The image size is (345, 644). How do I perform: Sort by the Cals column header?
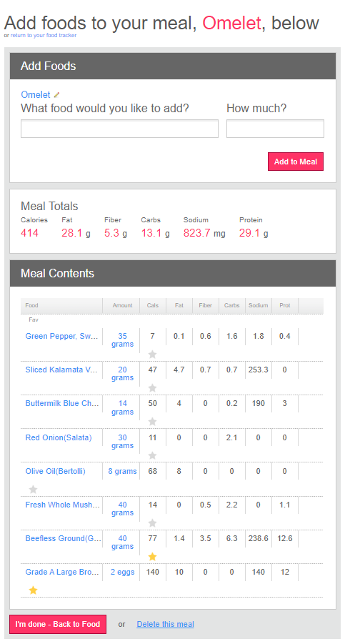pos(153,306)
